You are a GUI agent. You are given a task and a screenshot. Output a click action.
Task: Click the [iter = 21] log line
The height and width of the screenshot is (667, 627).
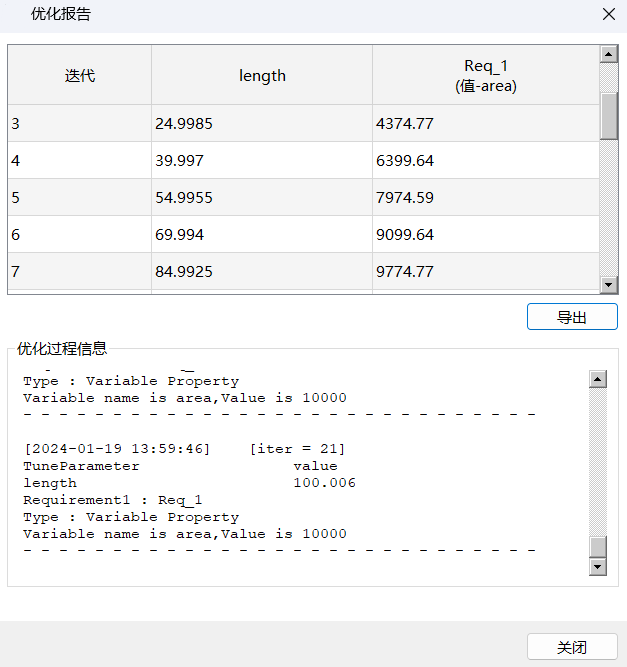pos(184,449)
